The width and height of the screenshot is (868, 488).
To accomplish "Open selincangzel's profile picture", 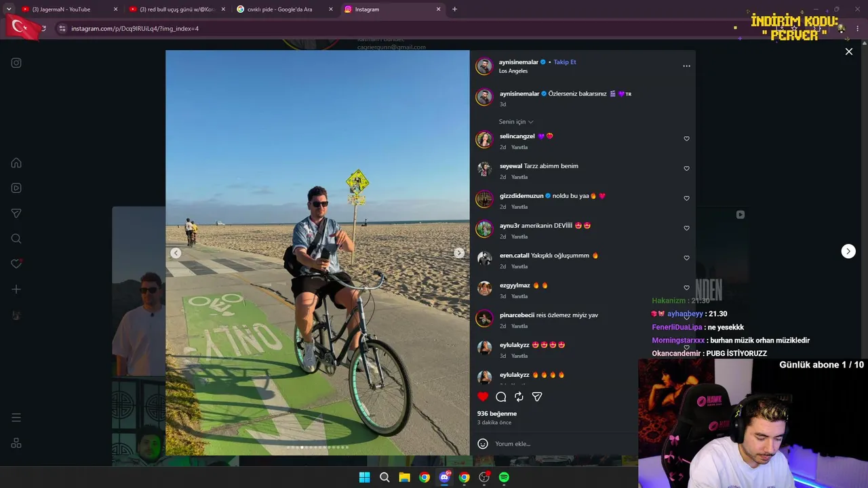I will pyautogui.click(x=484, y=140).
